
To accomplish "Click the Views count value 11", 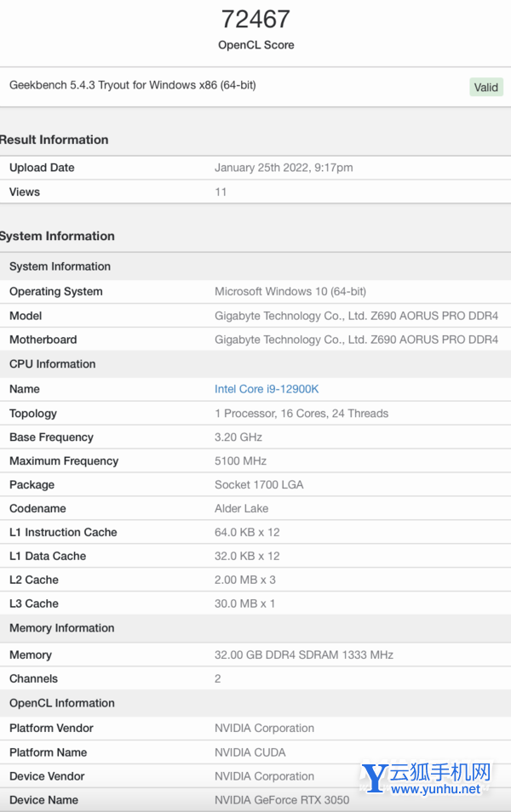I will (x=221, y=192).
